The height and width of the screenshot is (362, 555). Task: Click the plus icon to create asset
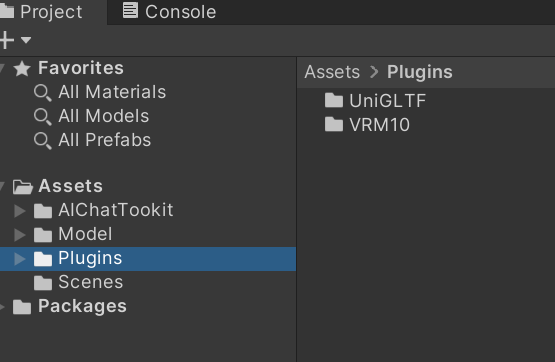(6, 40)
